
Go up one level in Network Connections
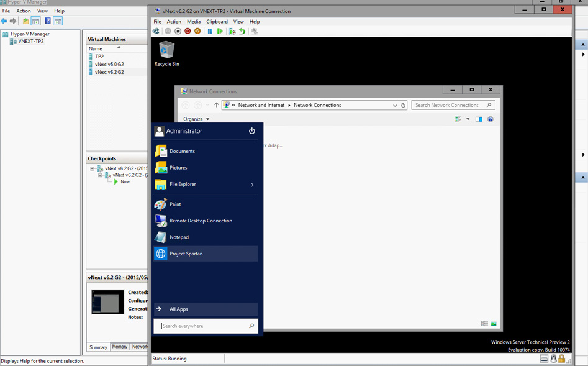click(216, 105)
